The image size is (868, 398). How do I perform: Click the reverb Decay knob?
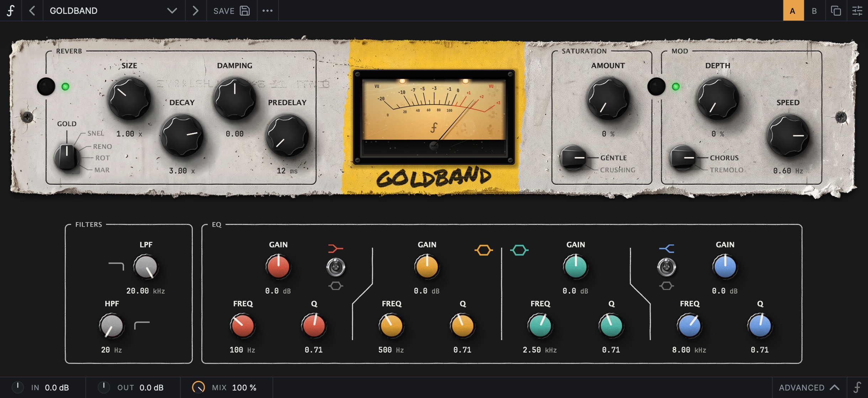click(x=182, y=135)
